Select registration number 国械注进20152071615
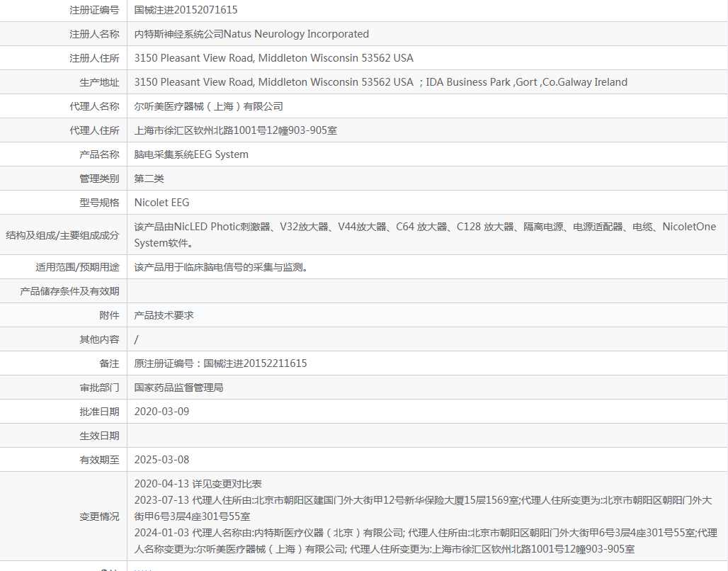This screenshot has height=571, width=728. click(186, 10)
